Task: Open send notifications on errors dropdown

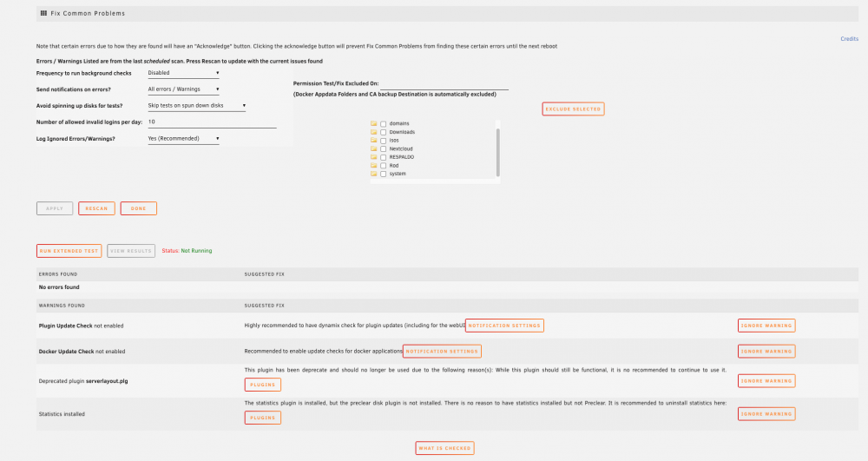Action: [183, 89]
